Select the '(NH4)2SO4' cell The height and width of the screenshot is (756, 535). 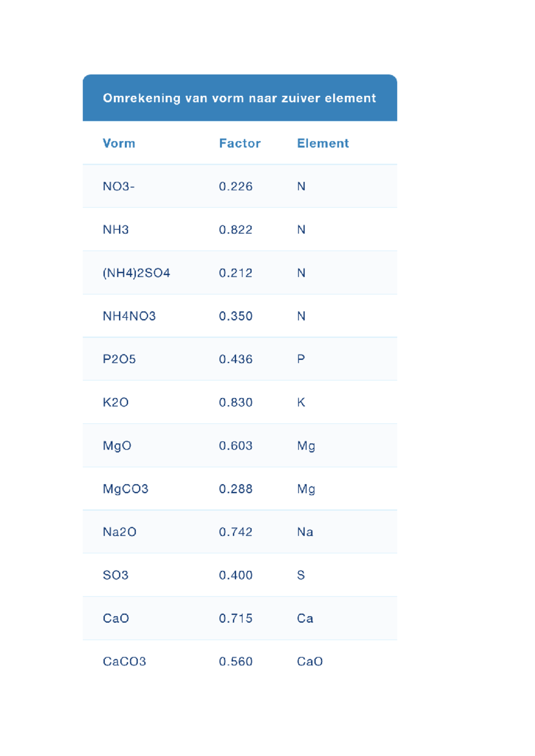136,273
